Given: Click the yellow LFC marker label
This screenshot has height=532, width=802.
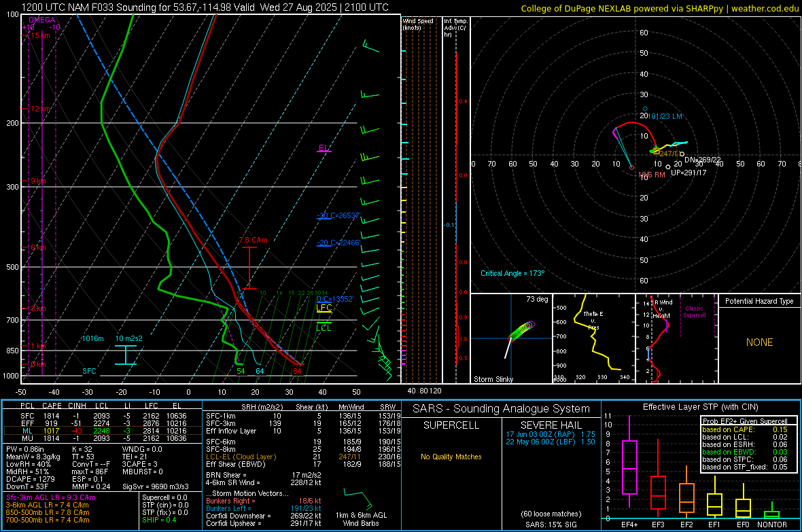Looking at the screenshot, I should point(324,308).
